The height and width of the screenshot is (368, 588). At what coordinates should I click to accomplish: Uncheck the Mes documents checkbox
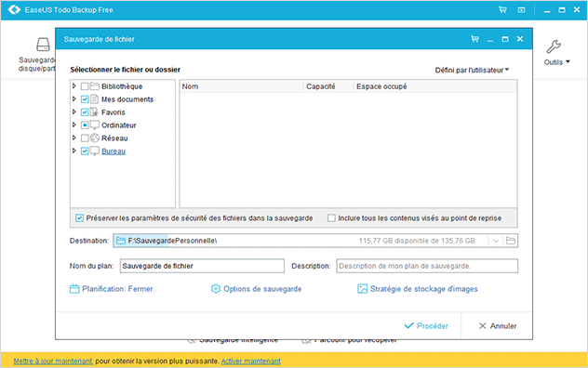(85, 99)
